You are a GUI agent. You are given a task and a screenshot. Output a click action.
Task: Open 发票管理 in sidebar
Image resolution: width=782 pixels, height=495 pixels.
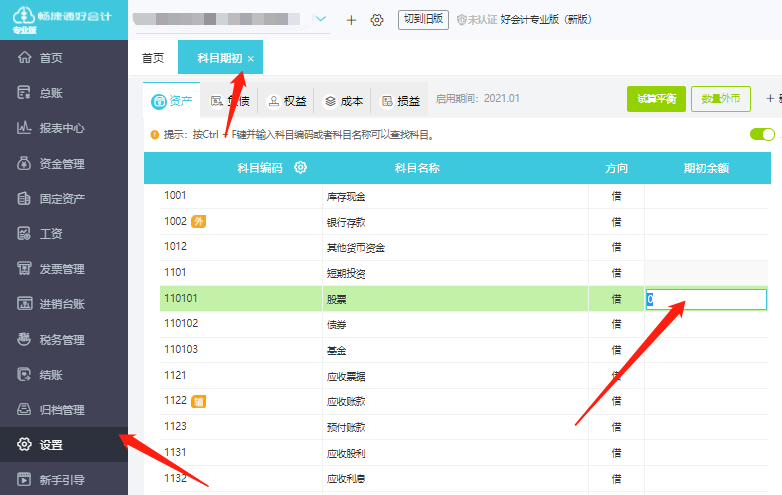(x=64, y=269)
